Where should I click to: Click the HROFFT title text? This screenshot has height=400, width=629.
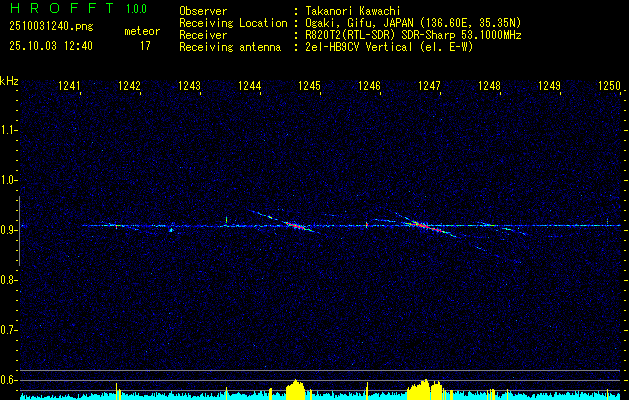pos(62,8)
